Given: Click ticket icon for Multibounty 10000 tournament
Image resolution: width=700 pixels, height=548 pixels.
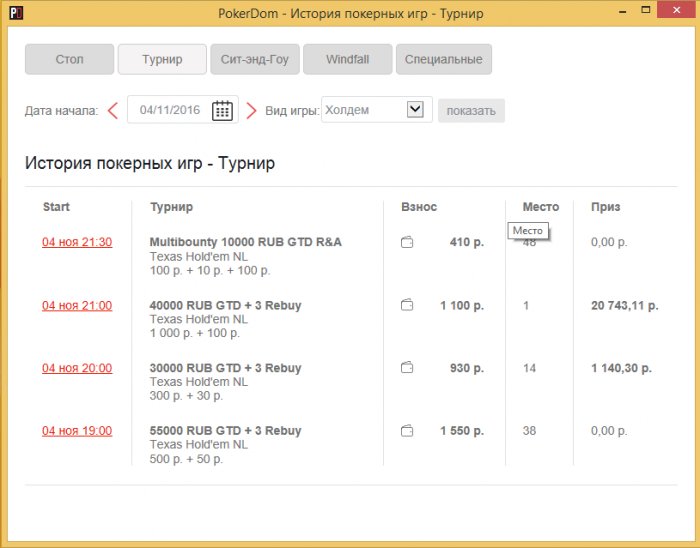Looking at the screenshot, I should click(407, 242).
